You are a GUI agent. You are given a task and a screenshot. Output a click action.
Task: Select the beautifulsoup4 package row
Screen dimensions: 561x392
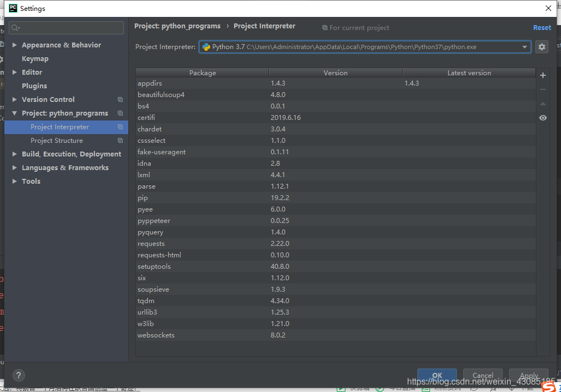336,95
